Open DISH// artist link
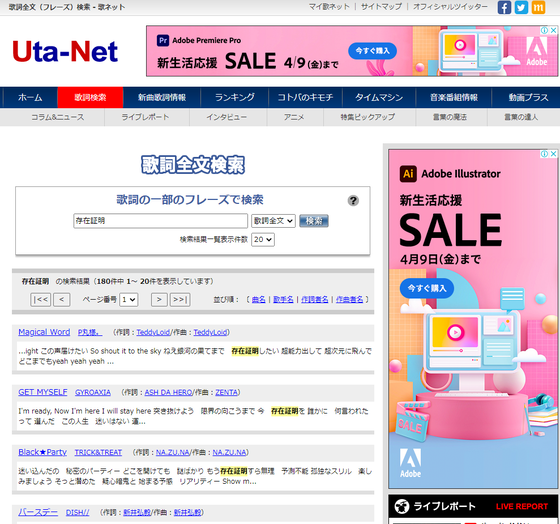 [x=78, y=512]
